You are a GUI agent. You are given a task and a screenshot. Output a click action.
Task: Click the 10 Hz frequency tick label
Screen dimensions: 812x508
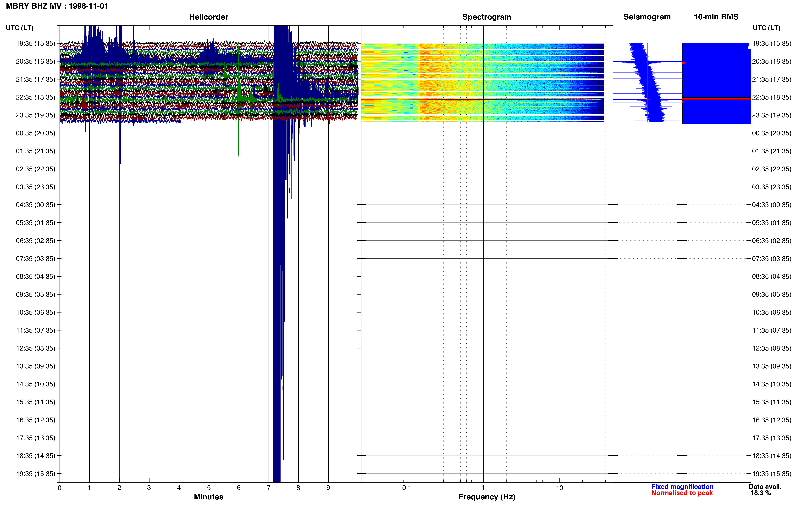pos(559,487)
